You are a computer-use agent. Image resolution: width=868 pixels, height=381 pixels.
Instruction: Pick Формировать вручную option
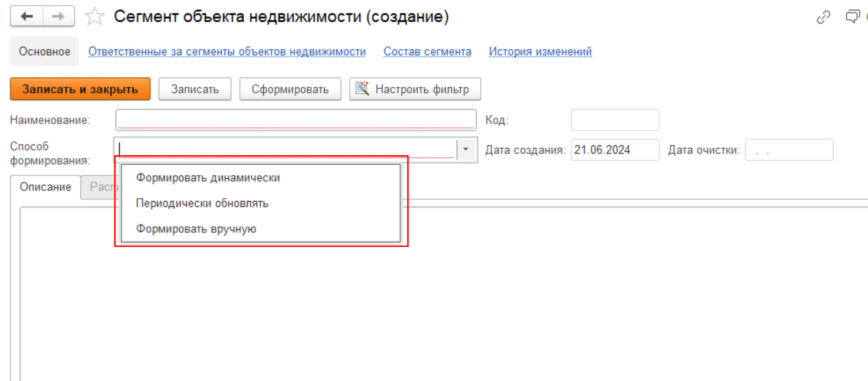pyautogui.click(x=196, y=229)
